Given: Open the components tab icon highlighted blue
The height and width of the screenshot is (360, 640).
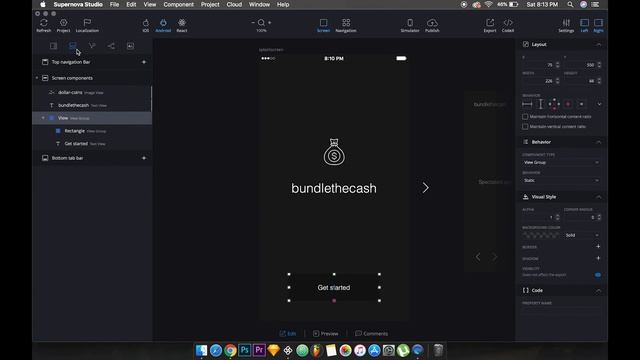Looking at the screenshot, I should [x=73, y=46].
